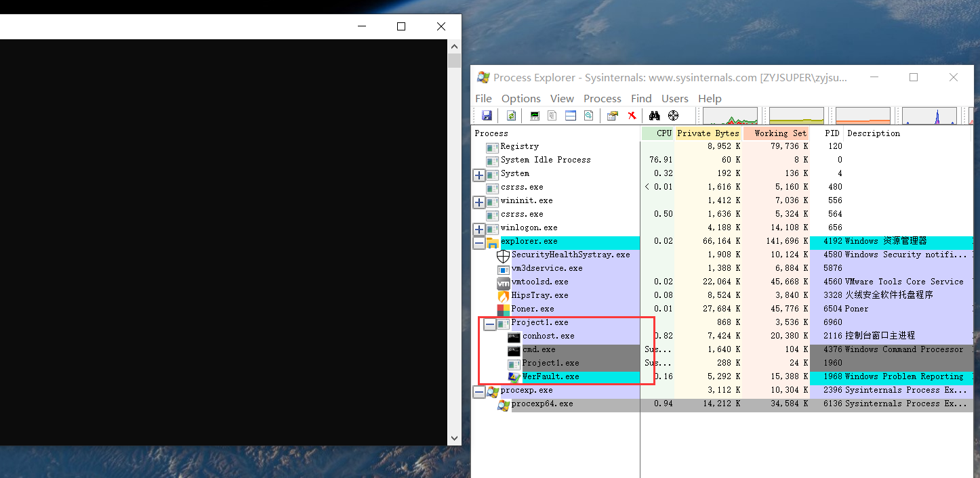
Task: Sort by the Working Set column header
Action: click(x=777, y=133)
